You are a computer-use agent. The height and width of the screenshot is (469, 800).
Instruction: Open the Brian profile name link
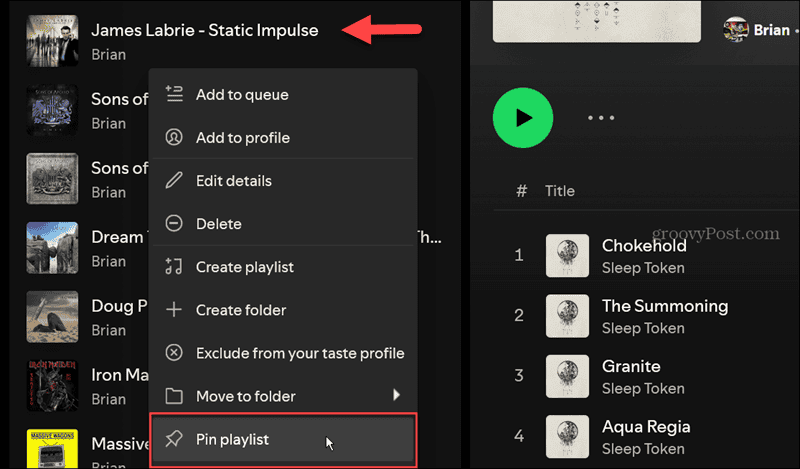pos(771,30)
